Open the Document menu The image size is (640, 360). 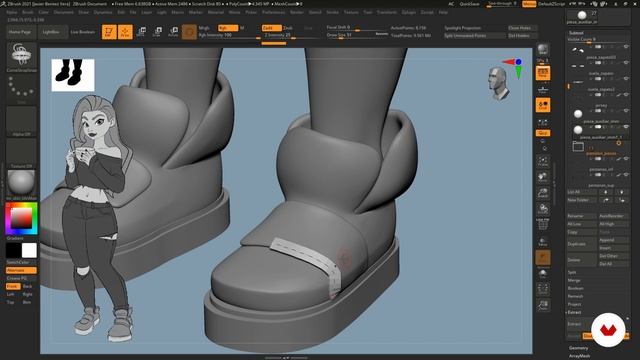click(64, 12)
